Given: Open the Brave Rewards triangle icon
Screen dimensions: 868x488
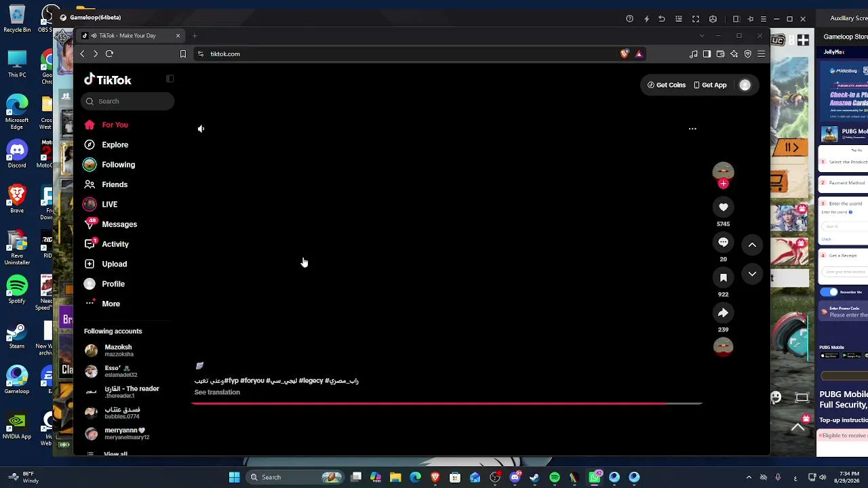Looking at the screenshot, I should click(639, 54).
